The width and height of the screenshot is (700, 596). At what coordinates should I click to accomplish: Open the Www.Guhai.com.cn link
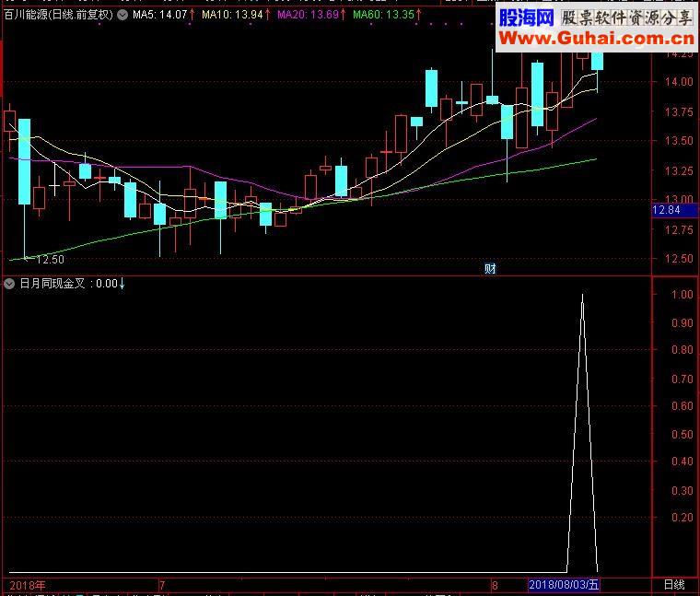[x=597, y=39]
